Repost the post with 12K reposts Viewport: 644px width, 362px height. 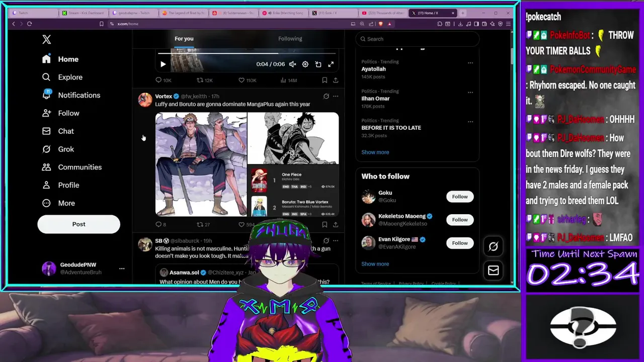tap(204, 80)
